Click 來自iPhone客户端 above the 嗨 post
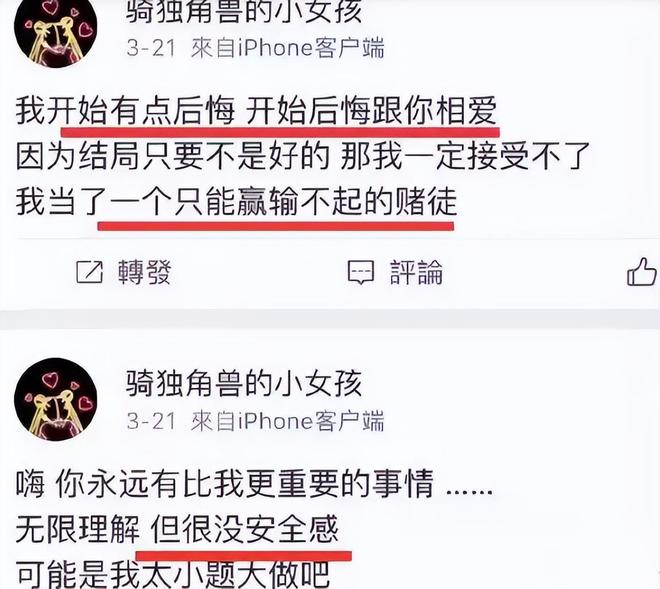The width and height of the screenshot is (660, 589). (x=287, y=421)
